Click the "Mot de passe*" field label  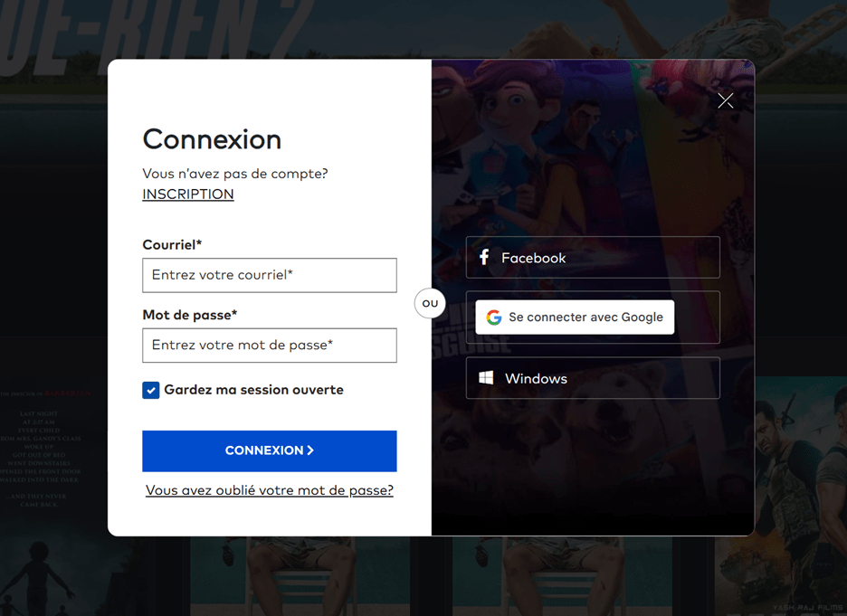[190, 315]
